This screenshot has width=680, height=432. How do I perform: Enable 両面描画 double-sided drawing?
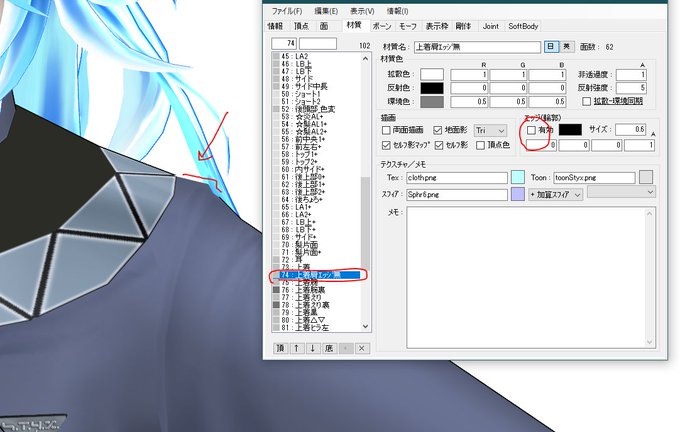pyautogui.click(x=386, y=130)
